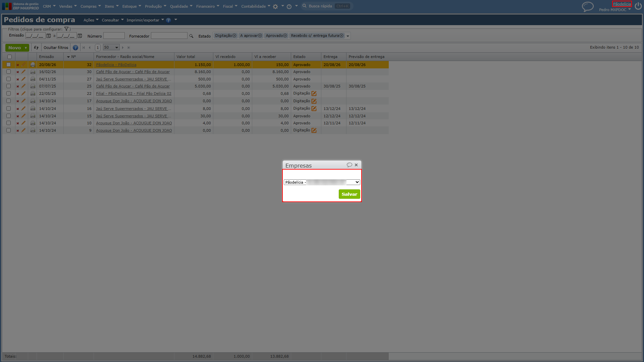This screenshot has width=644, height=362.
Task: Close the Empresas dialog
Action: 356,165
